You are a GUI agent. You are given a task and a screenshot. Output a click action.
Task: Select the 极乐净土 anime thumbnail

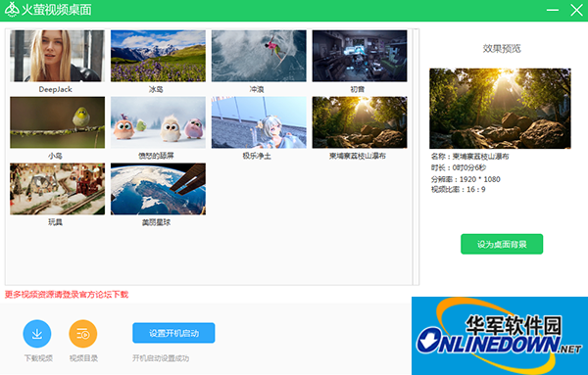259,122
